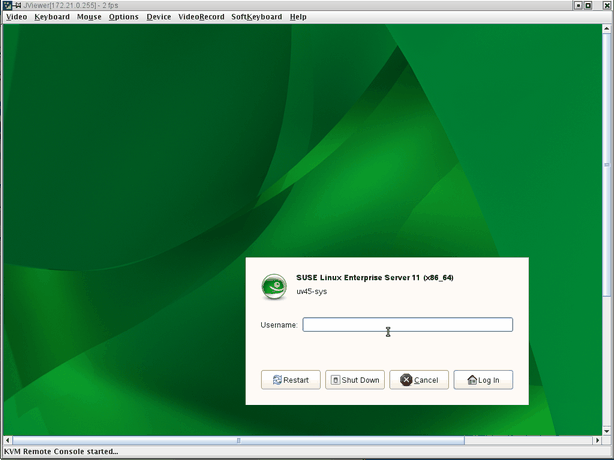Open the Mouse menu
This screenshot has height=460, width=614.
(x=89, y=17)
